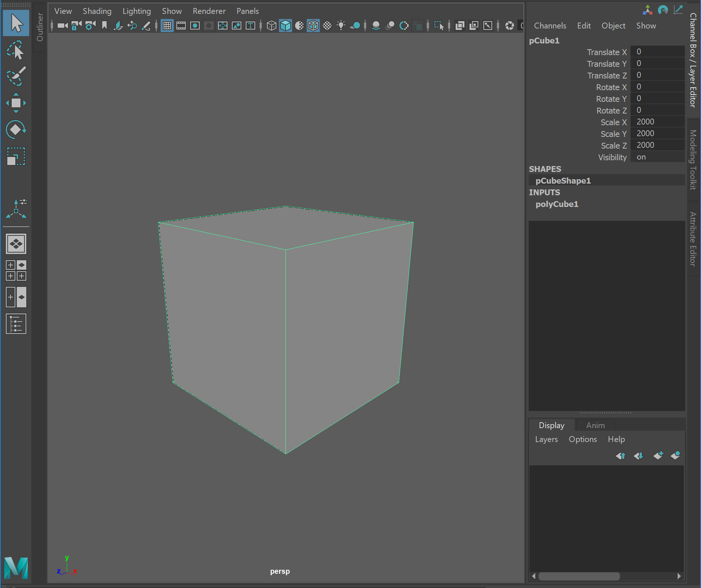Screen dimensions: 701x588
Task: Click the layer editor horizontal scrollbar
Action: click(x=579, y=576)
